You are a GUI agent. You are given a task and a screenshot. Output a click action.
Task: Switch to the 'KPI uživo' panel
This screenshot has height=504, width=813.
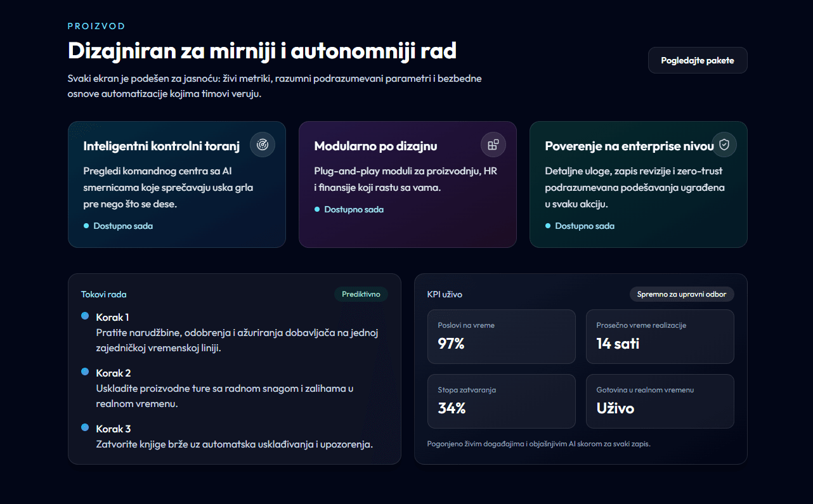[445, 294]
